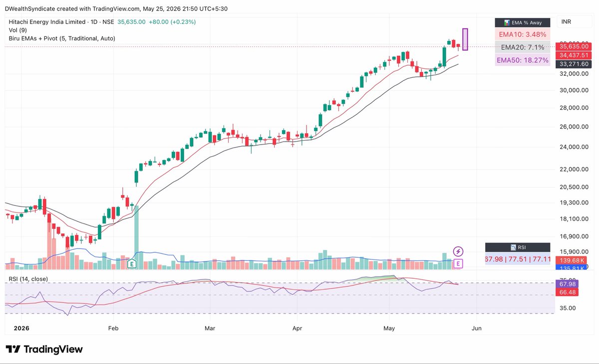Click the Mar label on the time axis
The width and height of the screenshot is (599, 364).
tap(210, 328)
